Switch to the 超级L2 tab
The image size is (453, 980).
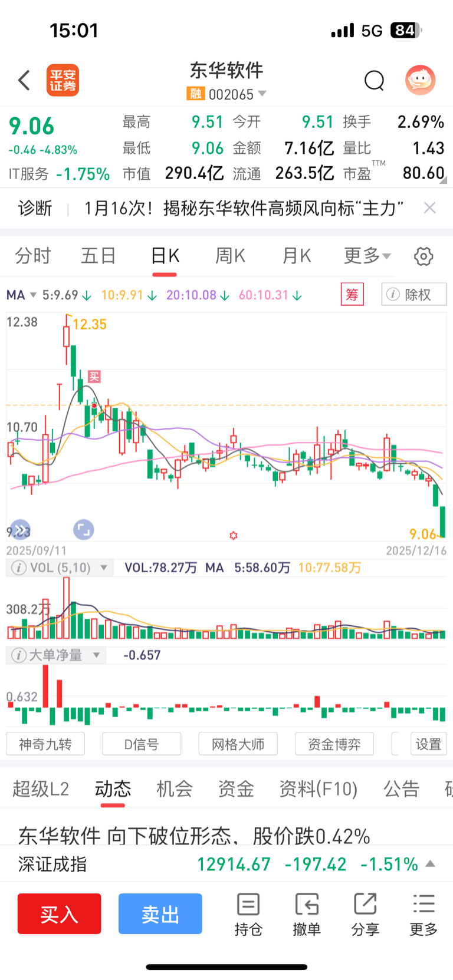click(x=41, y=788)
